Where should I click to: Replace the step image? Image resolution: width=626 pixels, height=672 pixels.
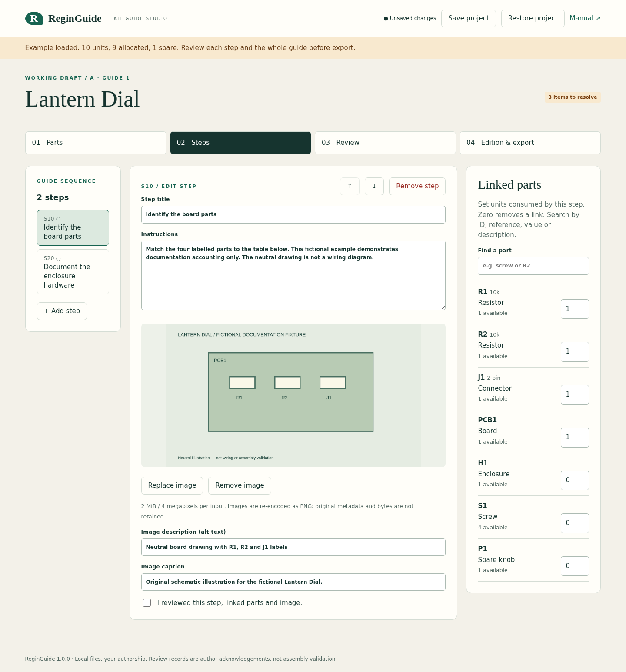coord(172,485)
